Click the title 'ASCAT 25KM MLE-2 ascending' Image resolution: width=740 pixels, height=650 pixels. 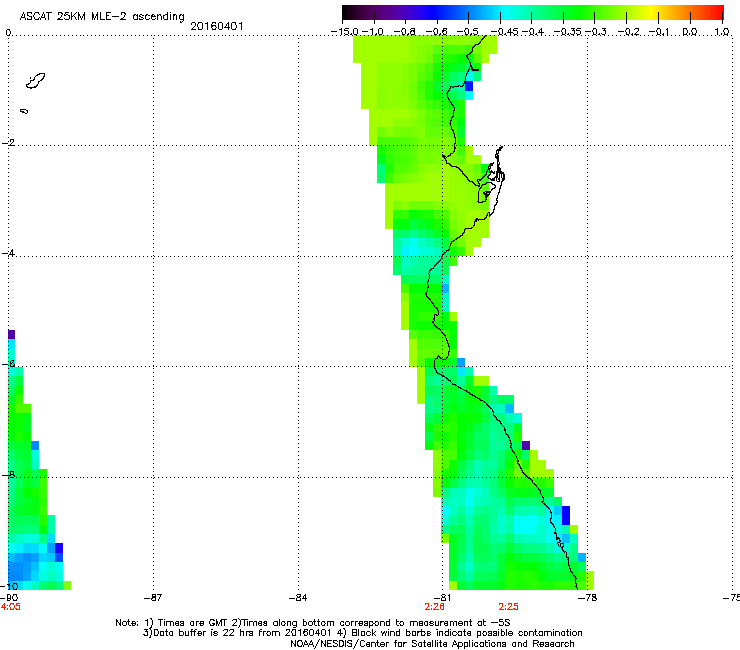point(102,16)
